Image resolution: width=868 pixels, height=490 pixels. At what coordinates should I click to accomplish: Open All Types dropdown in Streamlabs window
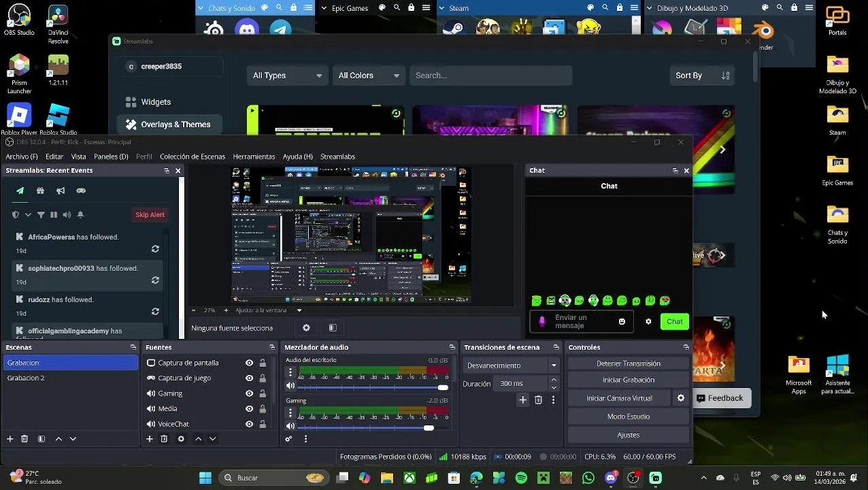287,76
